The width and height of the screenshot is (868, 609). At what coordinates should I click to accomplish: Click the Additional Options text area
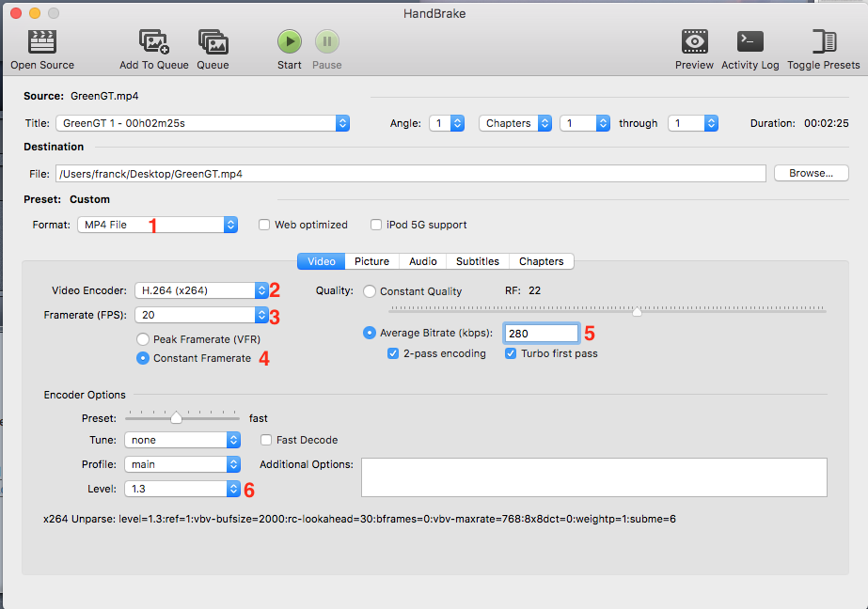pos(594,477)
